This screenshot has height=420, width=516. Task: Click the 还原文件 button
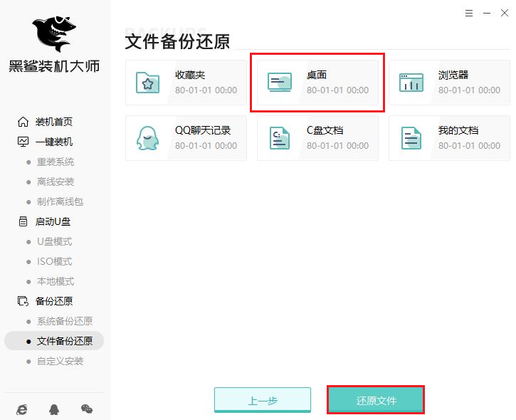pos(376,400)
